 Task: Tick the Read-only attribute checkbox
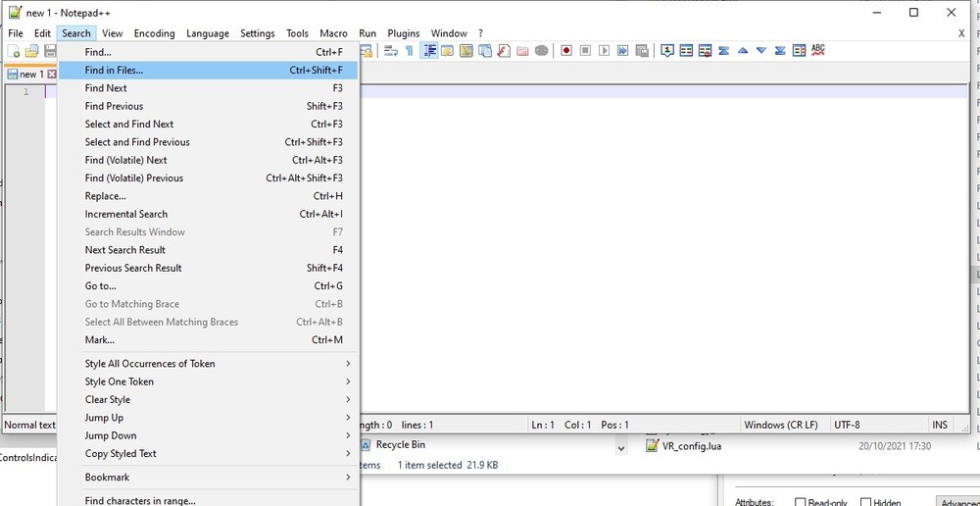800,502
